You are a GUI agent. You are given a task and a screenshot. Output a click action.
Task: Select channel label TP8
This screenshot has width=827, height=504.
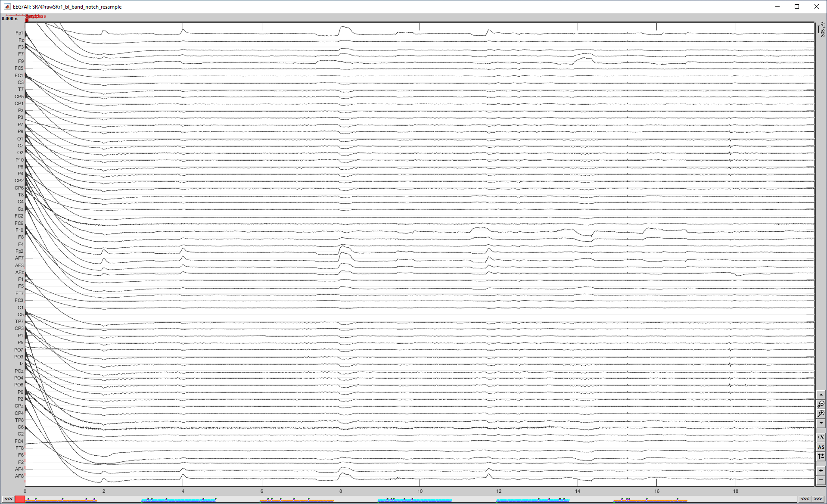click(x=19, y=420)
